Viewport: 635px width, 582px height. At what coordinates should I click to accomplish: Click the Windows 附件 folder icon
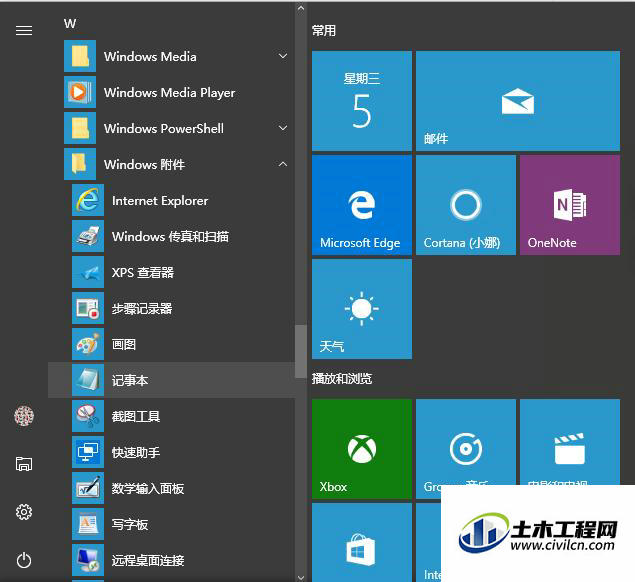(80, 164)
